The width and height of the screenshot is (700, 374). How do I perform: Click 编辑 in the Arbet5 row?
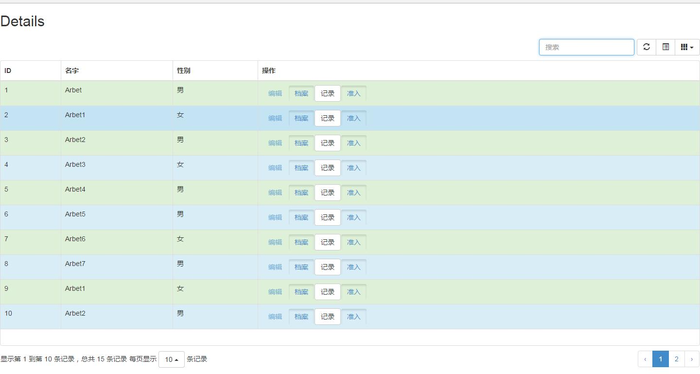[x=275, y=217]
